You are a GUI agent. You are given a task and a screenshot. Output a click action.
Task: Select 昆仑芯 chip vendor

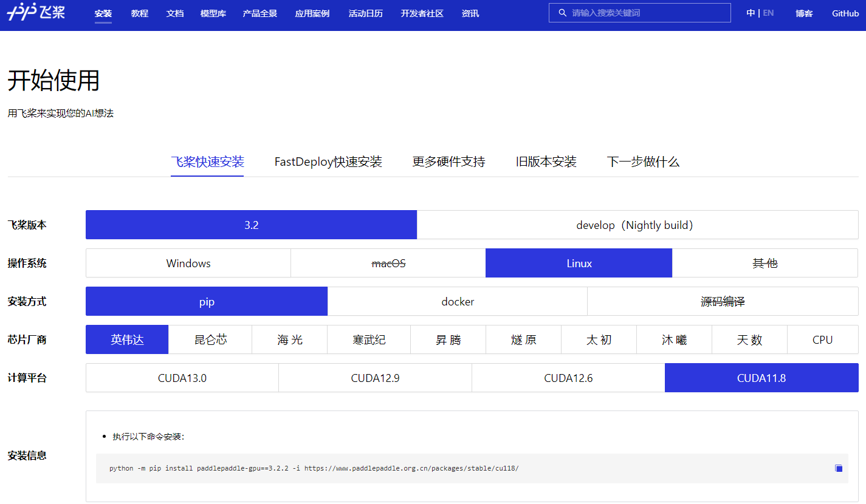click(209, 339)
